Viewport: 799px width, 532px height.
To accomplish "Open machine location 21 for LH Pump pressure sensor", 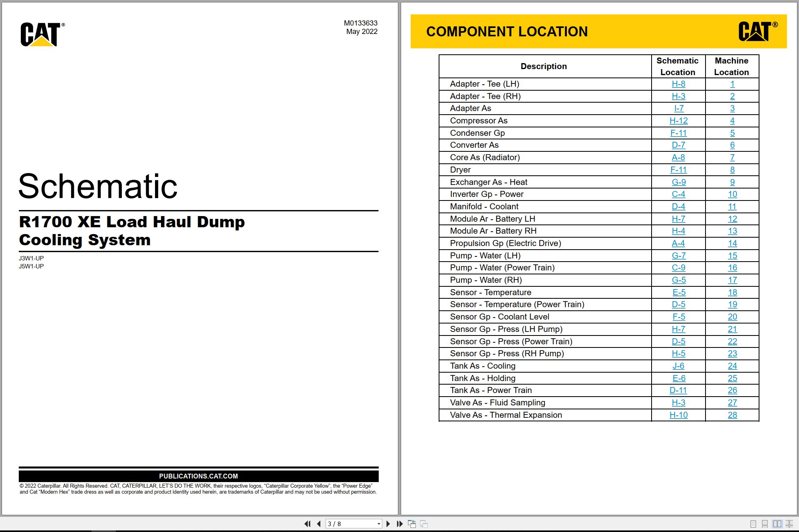I will pyautogui.click(x=732, y=329).
